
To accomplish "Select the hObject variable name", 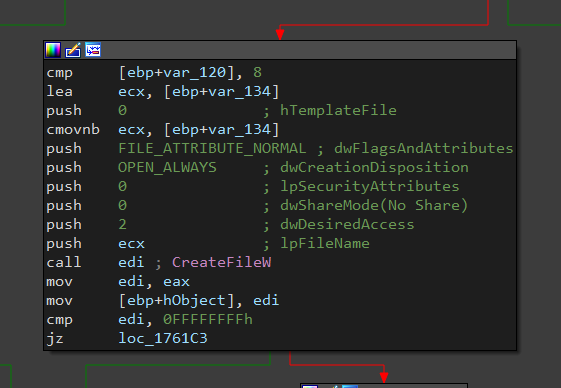I will click(x=194, y=300).
